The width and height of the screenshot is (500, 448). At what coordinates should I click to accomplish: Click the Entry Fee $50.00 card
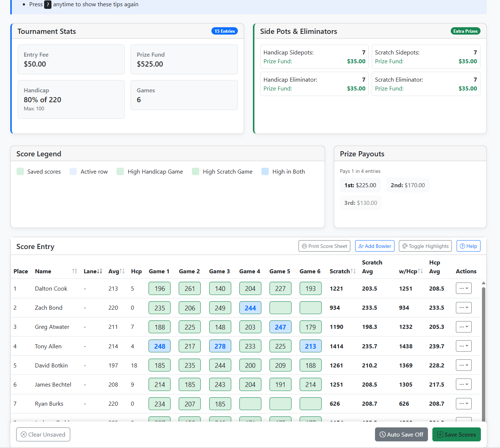coord(71,60)
